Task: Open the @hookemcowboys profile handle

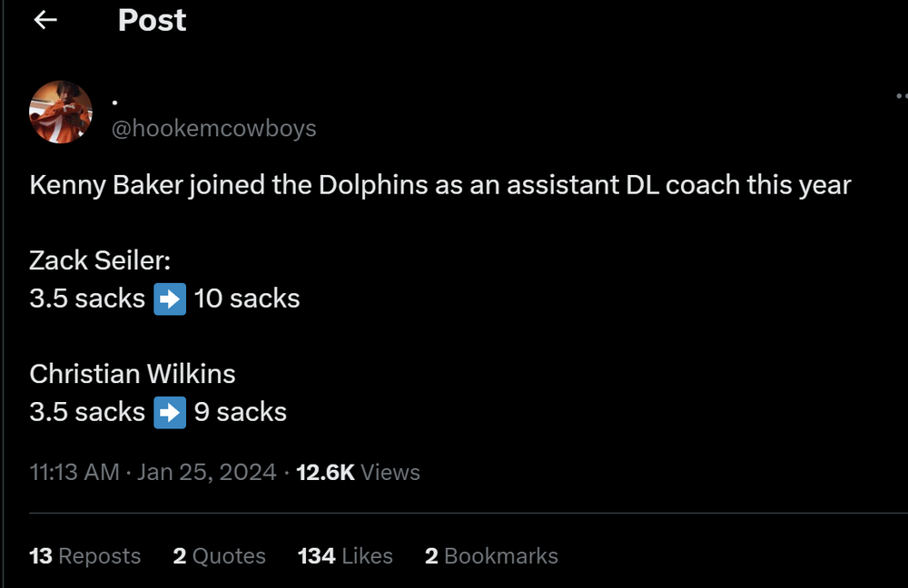Action: (213, 129)
